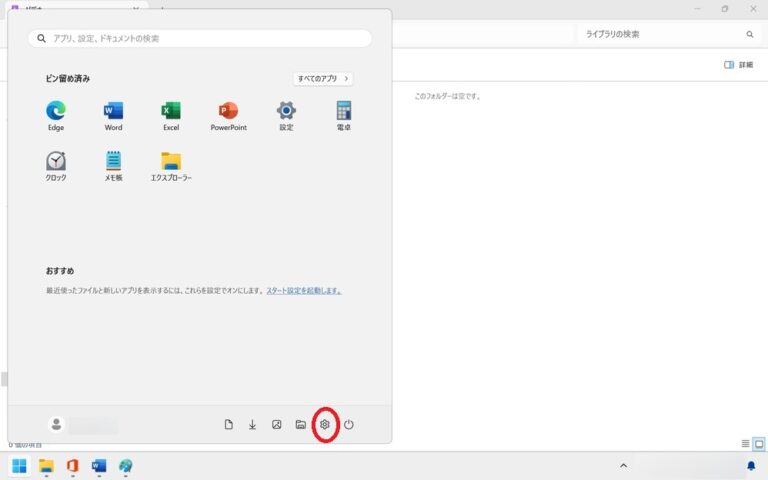Show hidden system tray icons chevron
The image size is (768, 480).
coord(623,466)
